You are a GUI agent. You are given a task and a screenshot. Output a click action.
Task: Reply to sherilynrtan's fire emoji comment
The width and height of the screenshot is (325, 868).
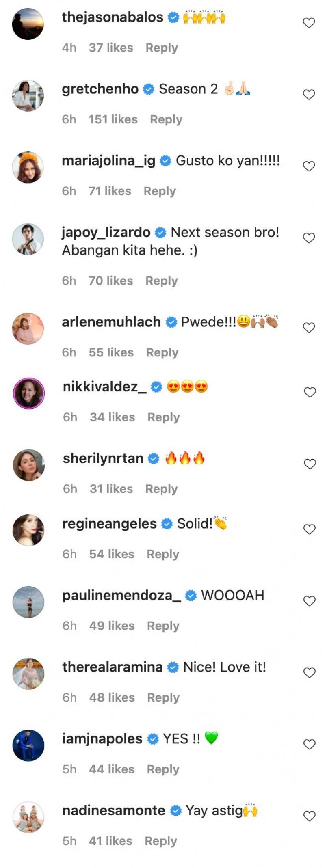pos(161,489)
